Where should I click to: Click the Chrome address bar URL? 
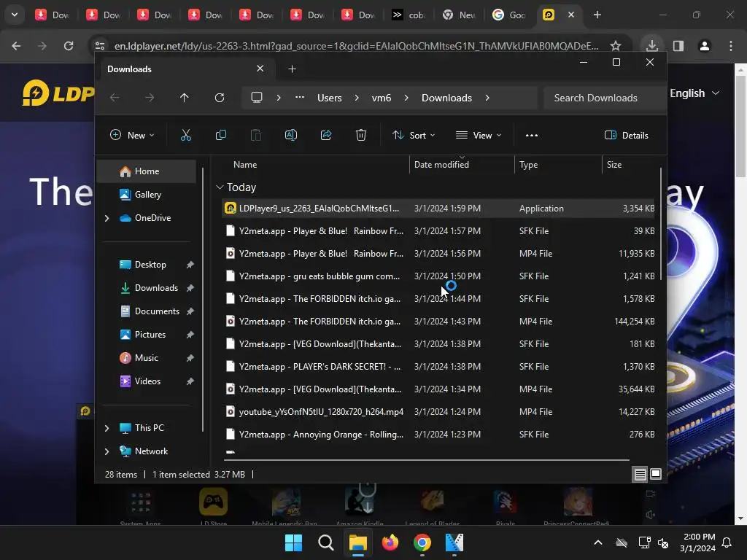(356, 46)
